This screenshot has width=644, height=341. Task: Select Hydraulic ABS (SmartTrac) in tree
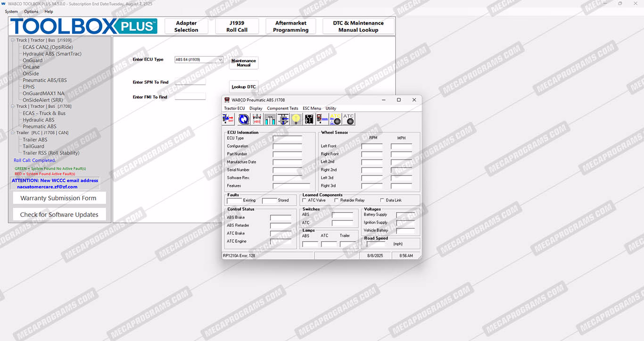(52, 54)
